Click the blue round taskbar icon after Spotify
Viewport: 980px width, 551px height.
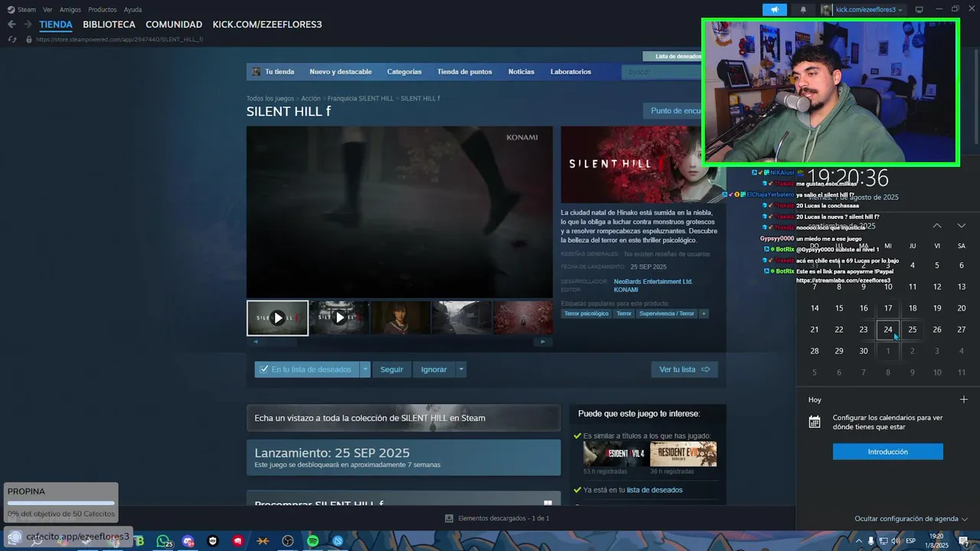point(338,541)
